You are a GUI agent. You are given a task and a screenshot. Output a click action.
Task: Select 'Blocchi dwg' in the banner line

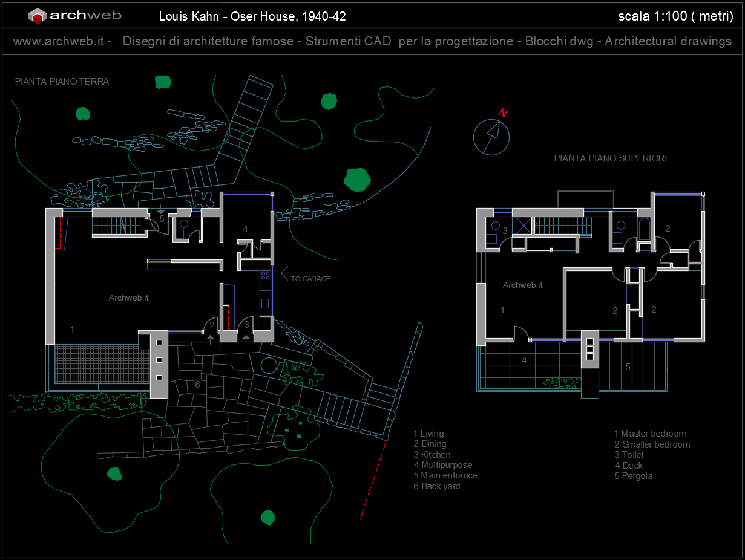coord(559,42)
